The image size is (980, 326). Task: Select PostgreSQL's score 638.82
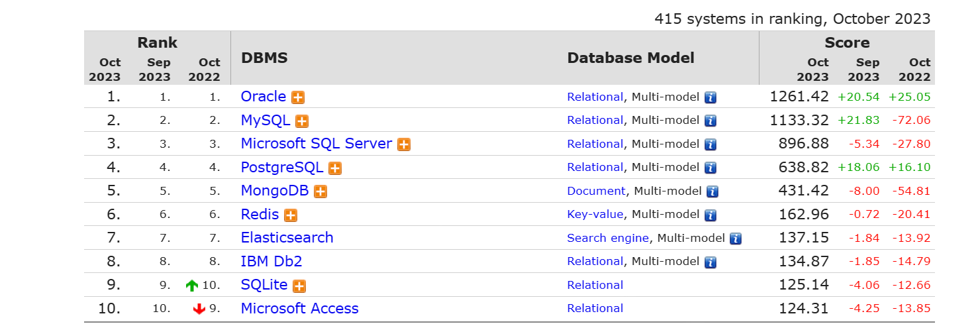(x=805, y=168)
